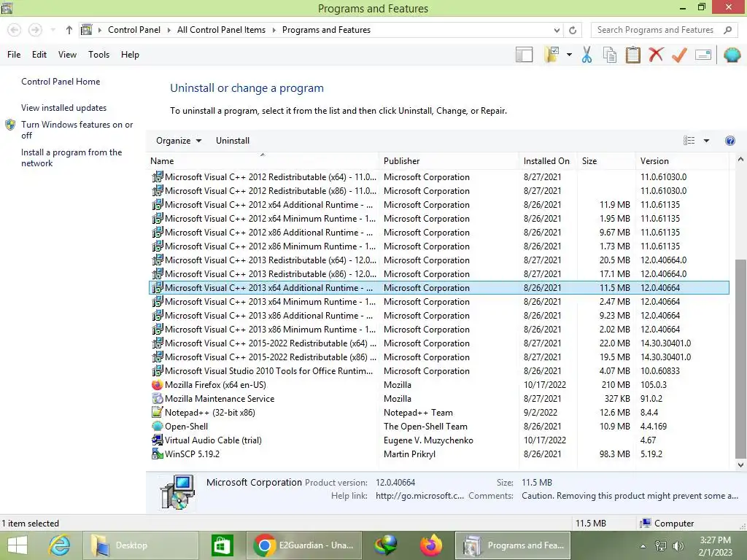Viewport: 747px width, 560px height.
Task: Click the orange checkmark Properties icon
Action: [x=679, y=55]
